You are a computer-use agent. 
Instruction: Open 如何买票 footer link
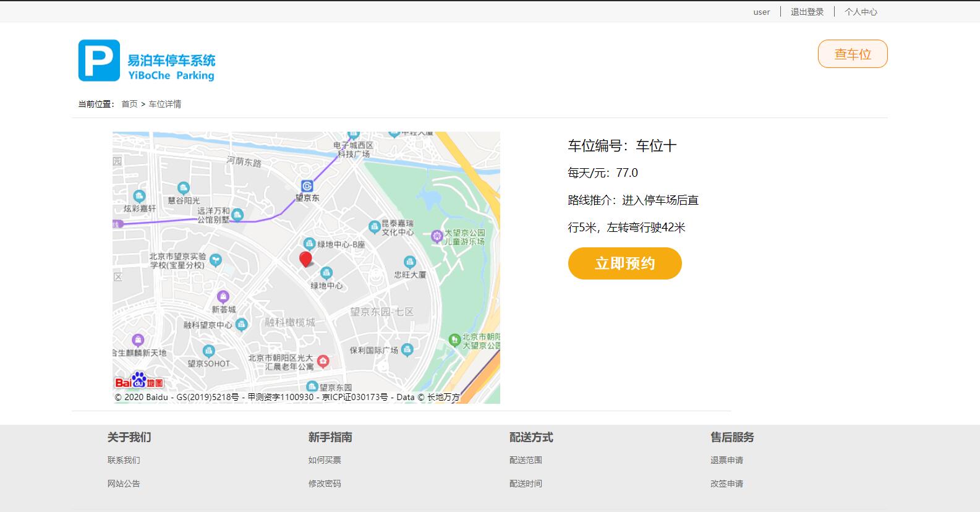click(325, 460)
